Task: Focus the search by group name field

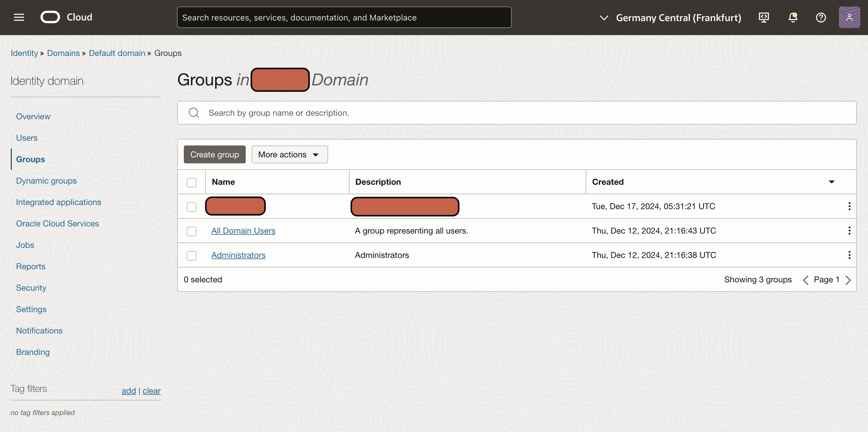Action: [517, 112]
